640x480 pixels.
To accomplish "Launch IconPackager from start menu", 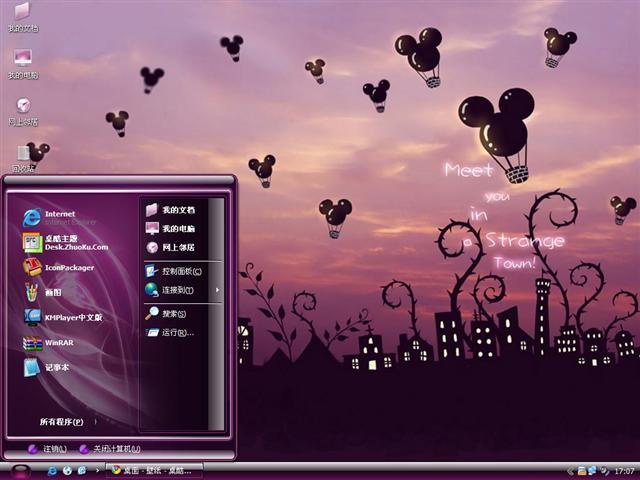I will [58, 267].
